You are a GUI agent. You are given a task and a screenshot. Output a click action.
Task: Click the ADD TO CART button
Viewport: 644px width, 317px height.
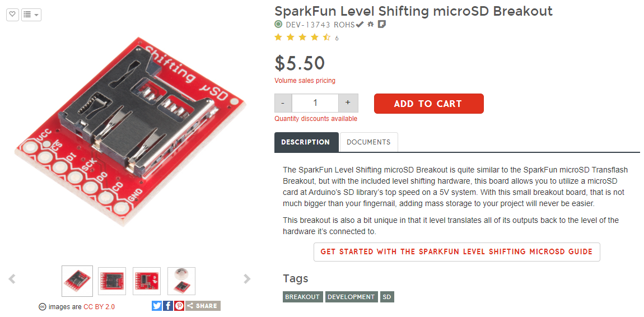coord(428,104)
